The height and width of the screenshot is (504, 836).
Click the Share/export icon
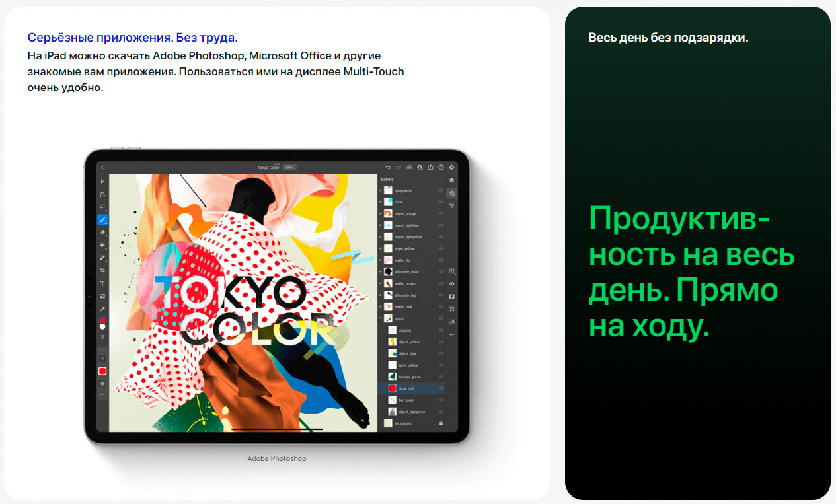[430, 167]
